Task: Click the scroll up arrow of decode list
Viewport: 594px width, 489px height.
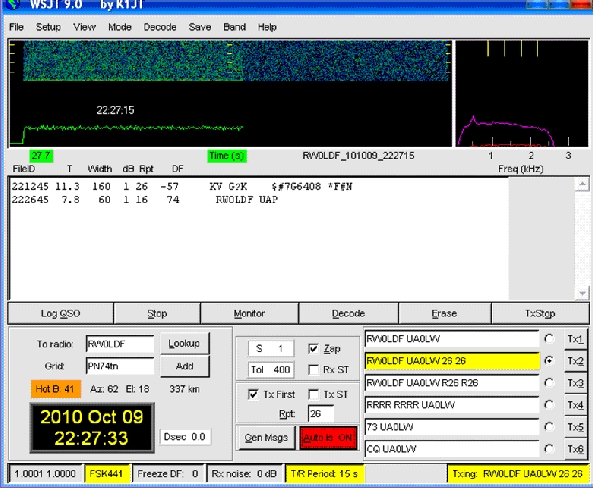Action: click(x=582, y=184)
